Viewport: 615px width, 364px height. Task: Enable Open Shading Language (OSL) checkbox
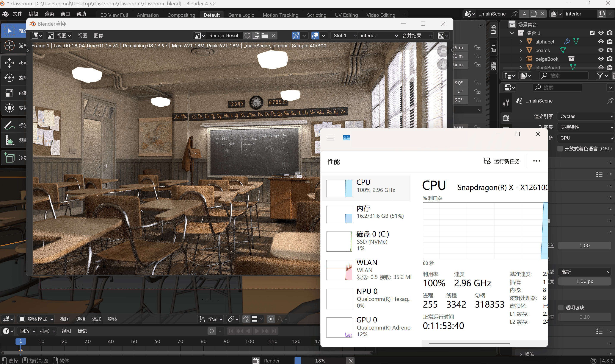pos(560,149)
